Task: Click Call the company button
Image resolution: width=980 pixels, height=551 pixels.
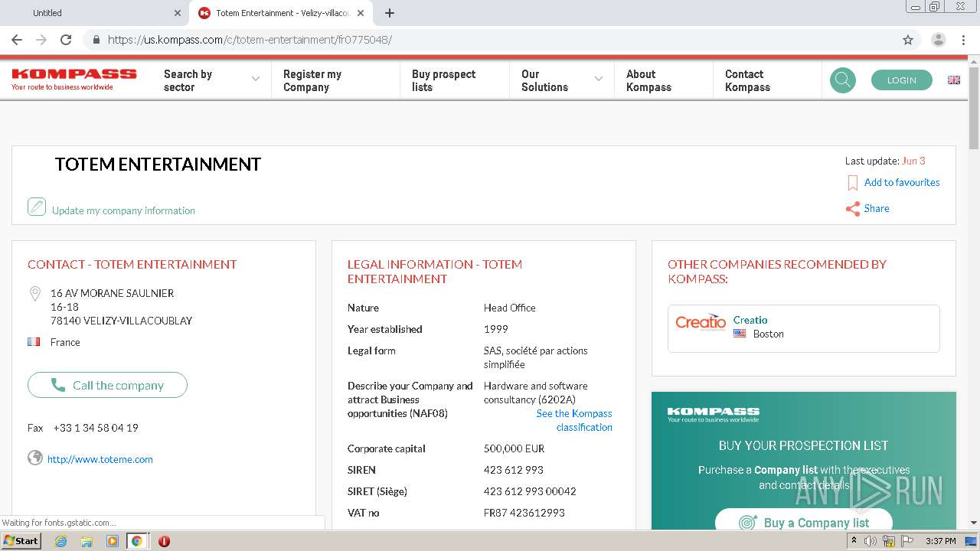Action: 107,385
